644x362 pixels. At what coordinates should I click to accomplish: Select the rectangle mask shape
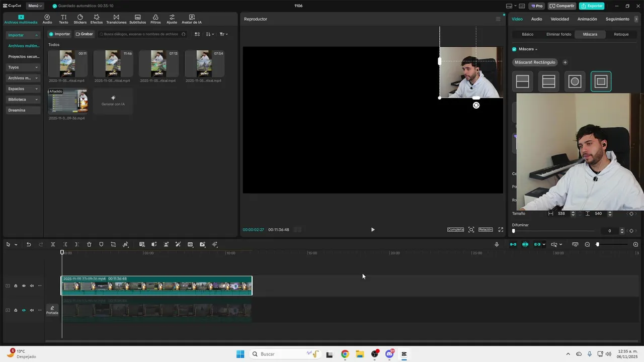(601, 81)
